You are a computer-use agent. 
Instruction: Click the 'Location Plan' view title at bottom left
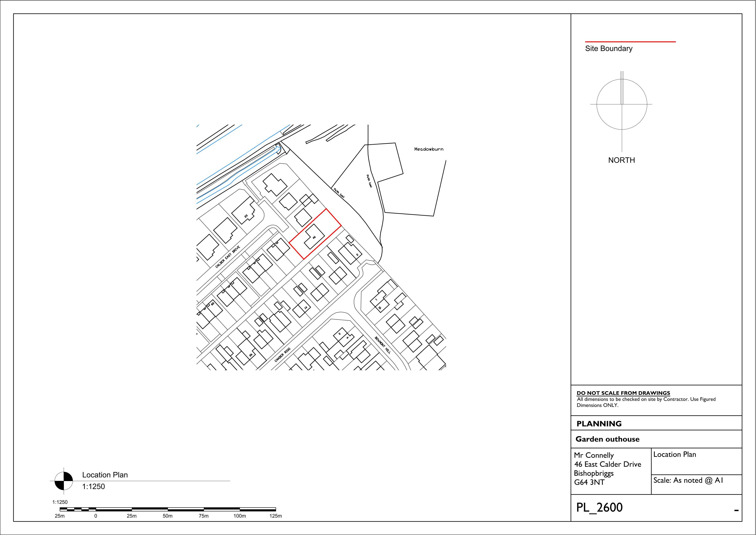pyautogui.click(x=105, y=475)
